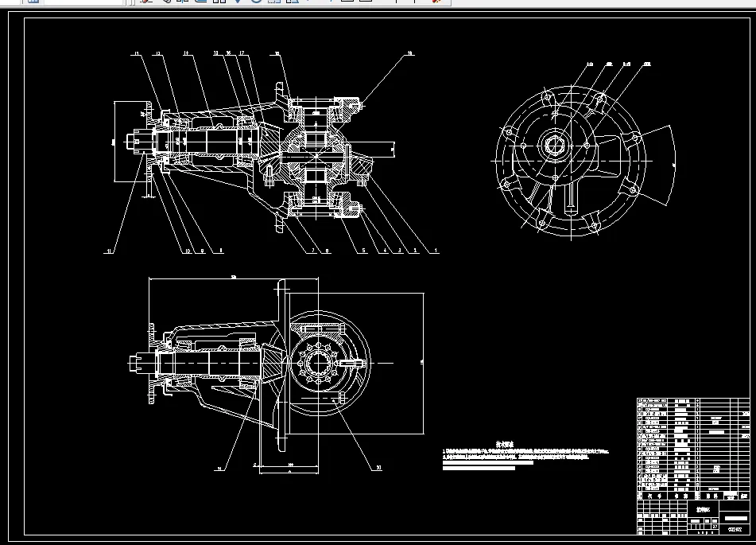Click part balloon number 1 at far right
Image resolution: width=756 pixels, height=545 pixels.
pyautogui.click(x=436, y=251)
